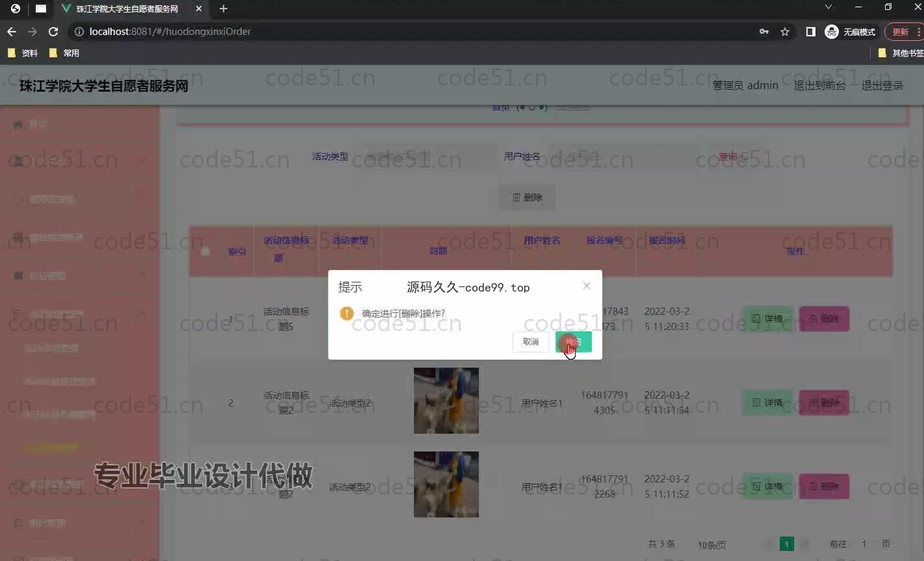Viewport: 924px width, 561px height.
Task: Click the previous page arrow in pagination
Action: [x=769, y=544]
